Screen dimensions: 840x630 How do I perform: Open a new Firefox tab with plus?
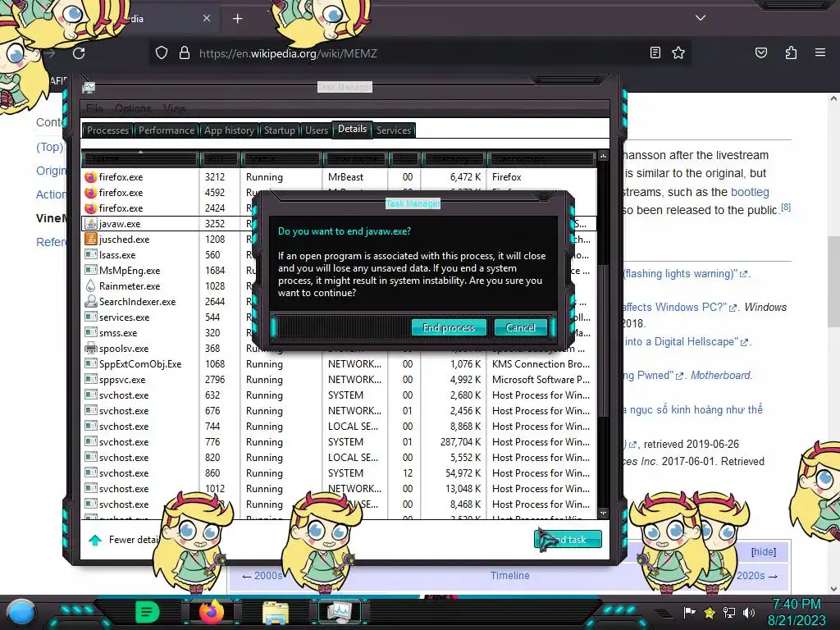point(237,19)
